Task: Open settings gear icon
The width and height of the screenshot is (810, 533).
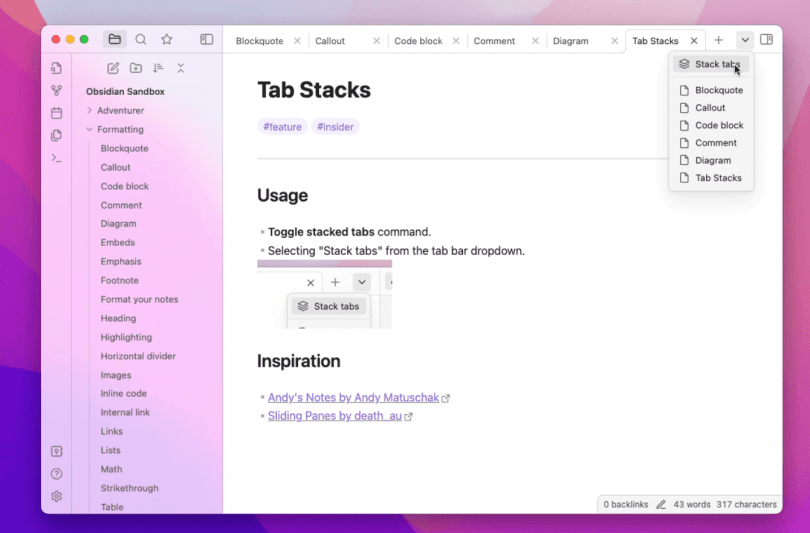Action: (x=57, y=496)
